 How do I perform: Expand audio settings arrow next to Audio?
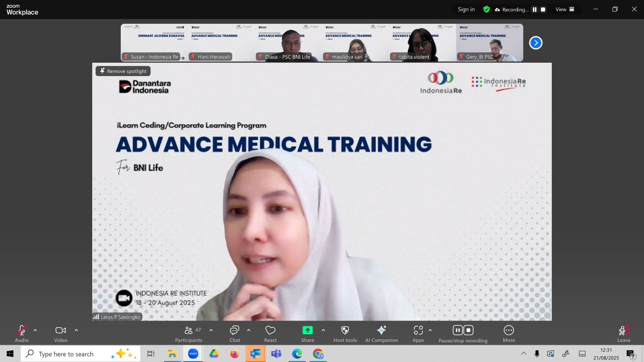coord(35,330)
